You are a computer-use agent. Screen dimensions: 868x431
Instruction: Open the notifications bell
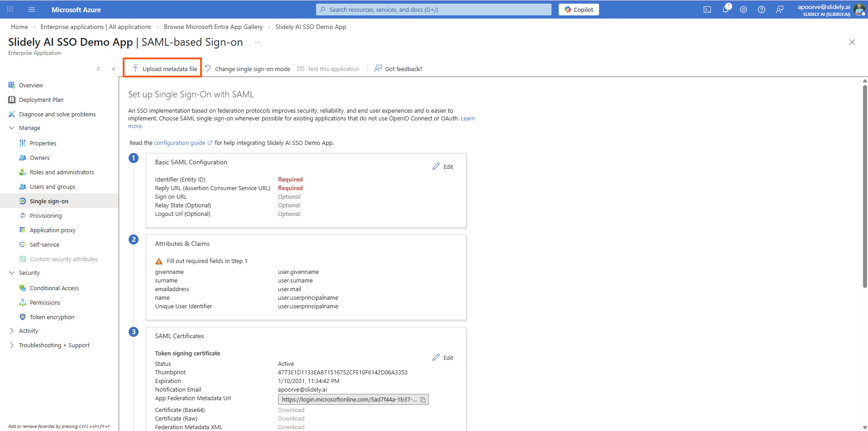[726, 9]
